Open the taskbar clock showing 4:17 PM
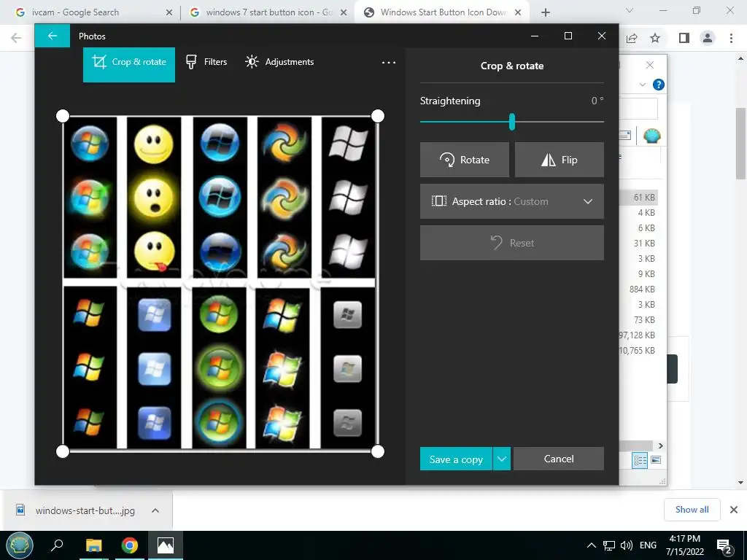 684,545
